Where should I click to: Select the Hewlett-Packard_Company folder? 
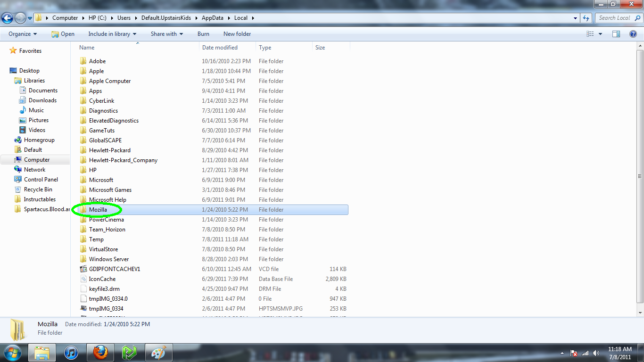click(123, 160)
